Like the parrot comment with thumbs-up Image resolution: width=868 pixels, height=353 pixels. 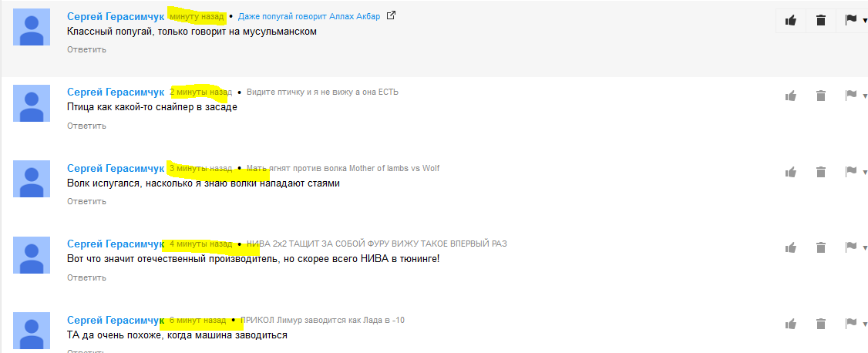(790, 21)
